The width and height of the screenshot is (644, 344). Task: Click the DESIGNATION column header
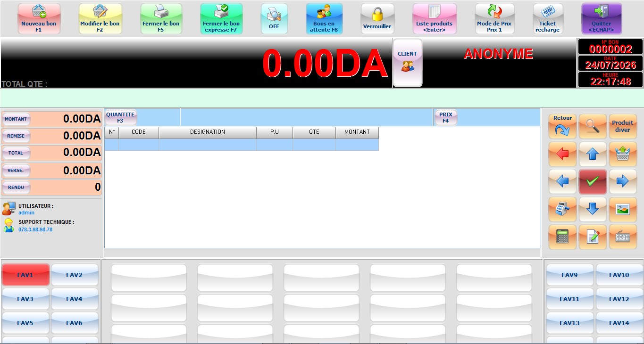(x=208, y=132)
